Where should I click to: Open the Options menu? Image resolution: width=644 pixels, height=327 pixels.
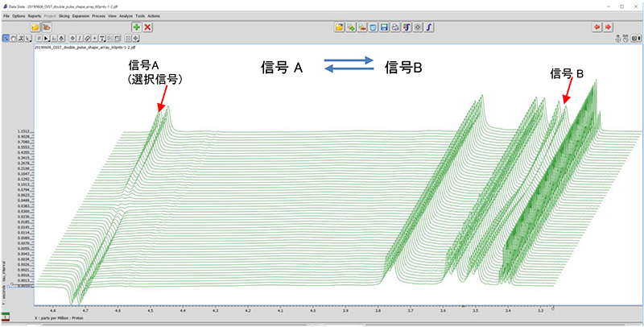pyautogui.click(x=19, y=16)
